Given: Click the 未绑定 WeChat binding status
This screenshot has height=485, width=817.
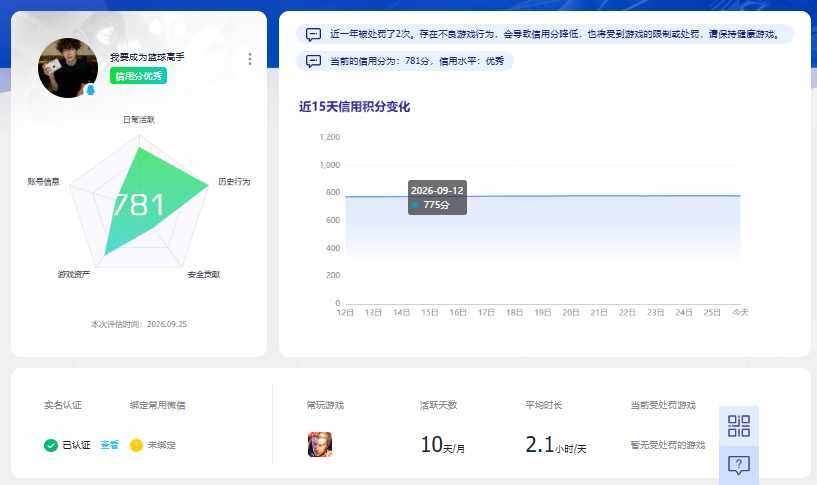Looking at the screenshot, I should coord(162,445).
